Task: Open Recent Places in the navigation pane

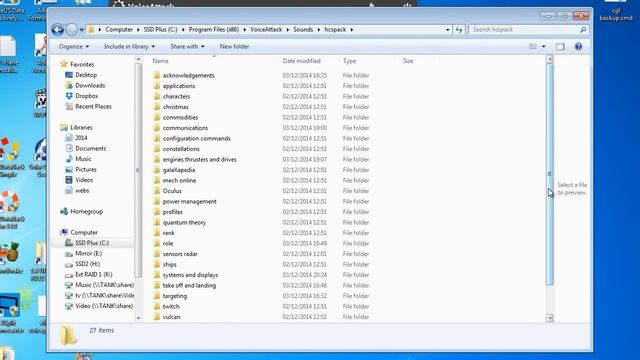Action: [x=93, y=107]
